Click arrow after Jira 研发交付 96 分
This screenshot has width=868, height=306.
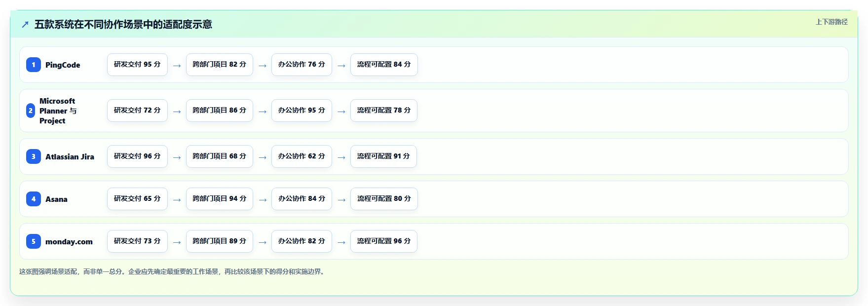(177, 157)
